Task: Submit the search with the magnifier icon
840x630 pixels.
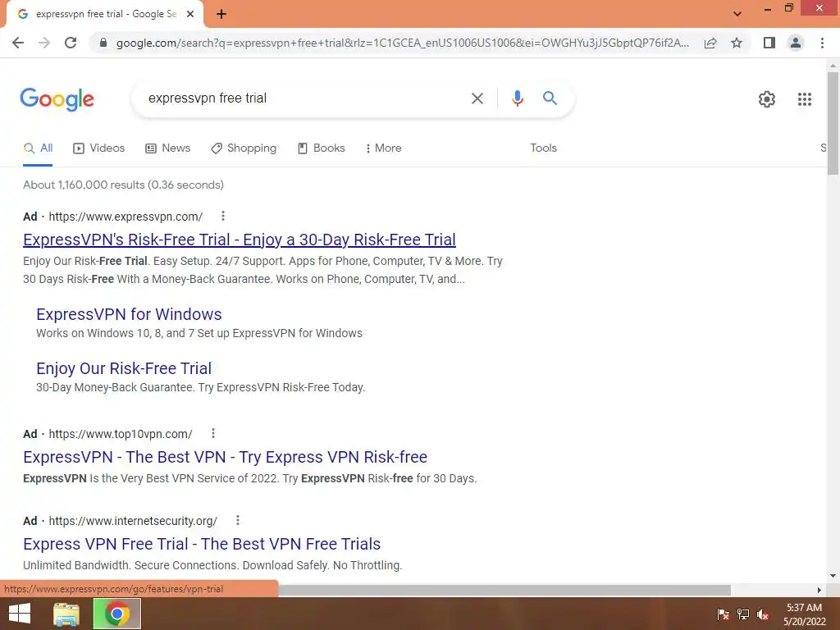Action: pos(550,98)
